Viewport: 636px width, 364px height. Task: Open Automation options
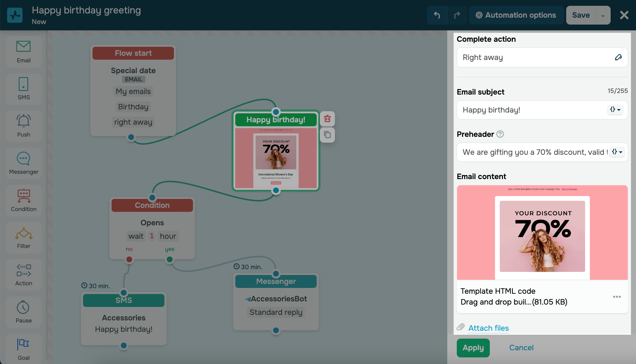click(516, 15)
